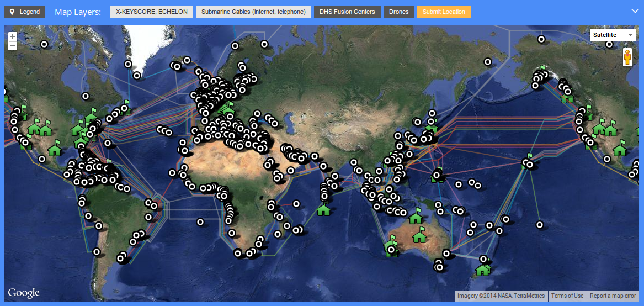Open the Satellite map type dropdown

tap(613, 35)
